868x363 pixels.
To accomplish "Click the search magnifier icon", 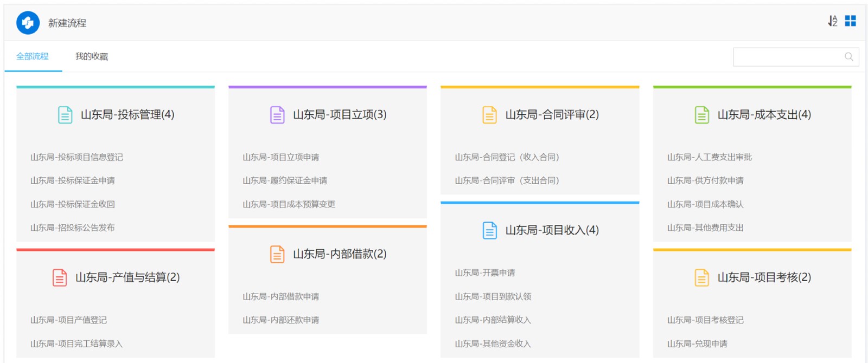I will [849, 56].
